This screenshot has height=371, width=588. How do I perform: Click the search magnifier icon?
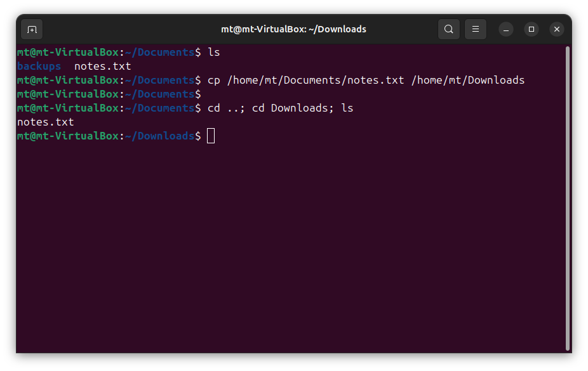pos(448,29)
